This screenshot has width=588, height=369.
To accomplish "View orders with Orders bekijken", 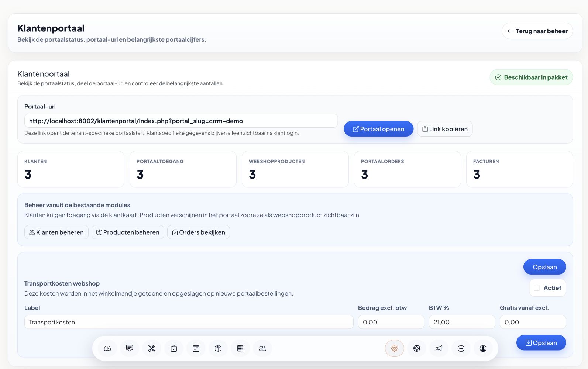I will tap(199, 232).
